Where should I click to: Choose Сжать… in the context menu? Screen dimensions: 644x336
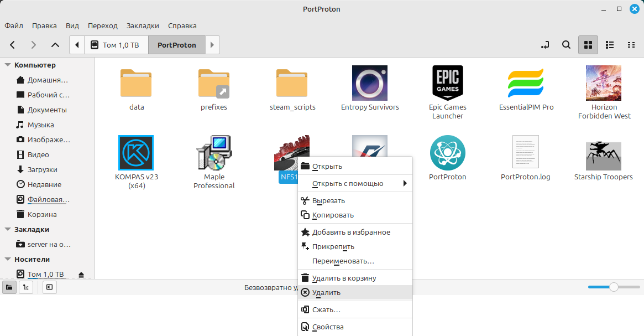click(x=355, y=309)
